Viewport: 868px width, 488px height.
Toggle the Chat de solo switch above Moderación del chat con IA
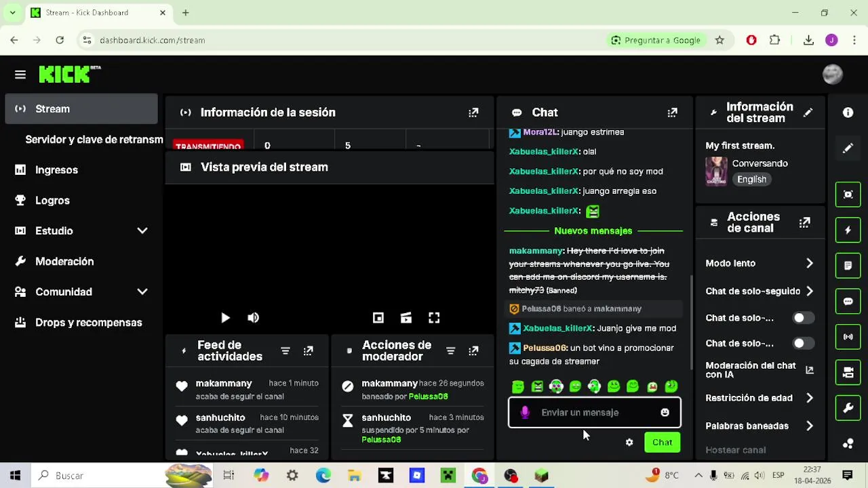pos(804,344)
